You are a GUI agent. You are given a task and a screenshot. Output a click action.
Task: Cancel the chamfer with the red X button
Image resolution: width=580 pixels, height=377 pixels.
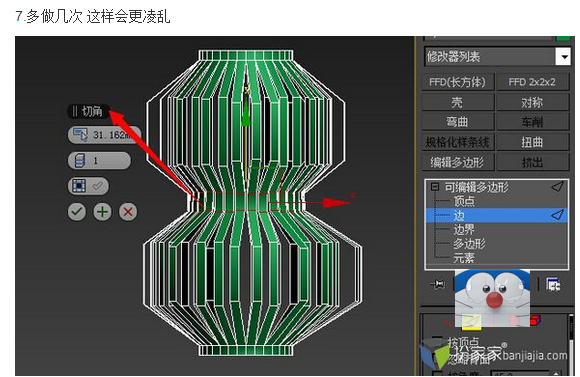[128, 212]
